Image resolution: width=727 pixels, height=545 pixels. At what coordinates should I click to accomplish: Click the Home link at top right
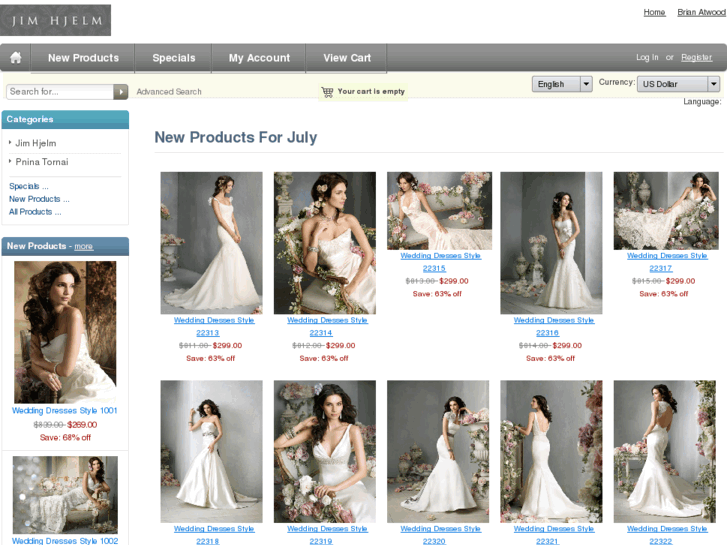point(654,12)
